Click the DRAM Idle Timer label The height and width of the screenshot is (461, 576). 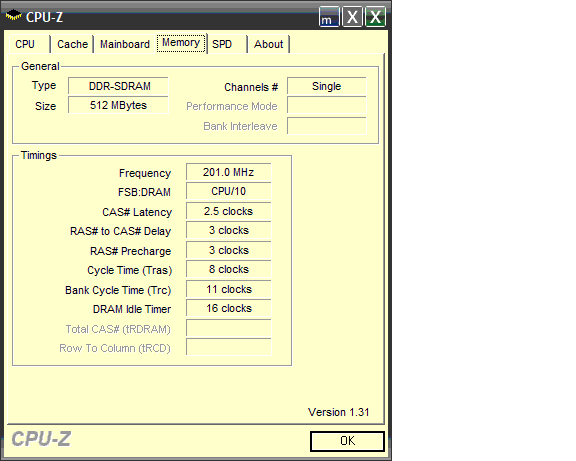[x=132, y=309]
